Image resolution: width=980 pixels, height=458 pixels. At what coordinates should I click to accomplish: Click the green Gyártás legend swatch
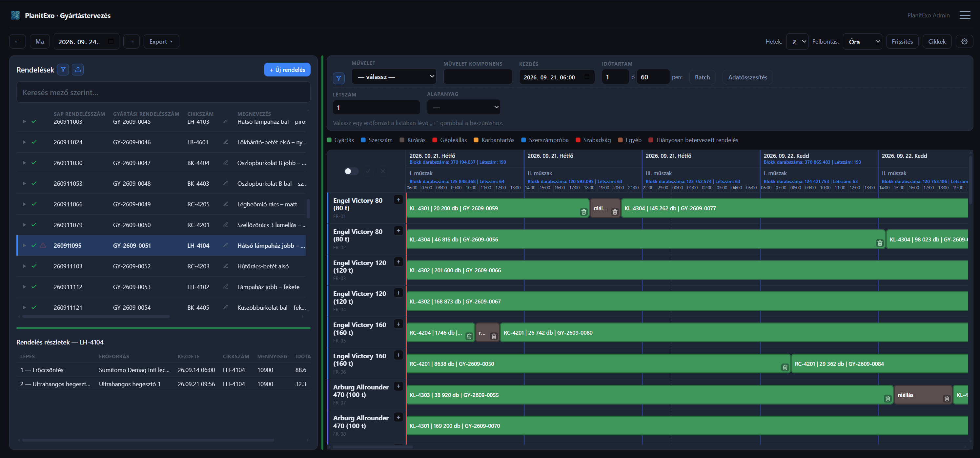tap(330, 140)
